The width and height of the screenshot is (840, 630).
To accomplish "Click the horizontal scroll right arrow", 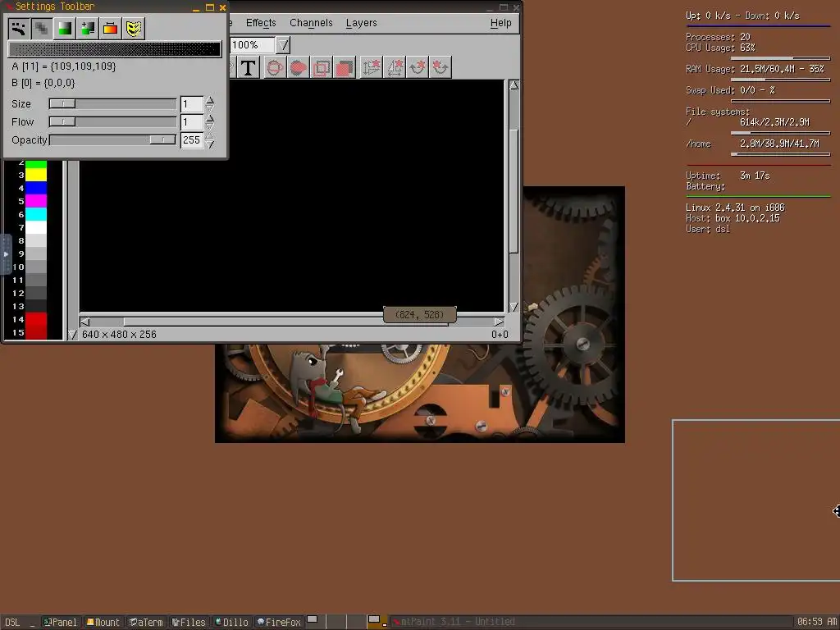I will [x=499, y=322].
